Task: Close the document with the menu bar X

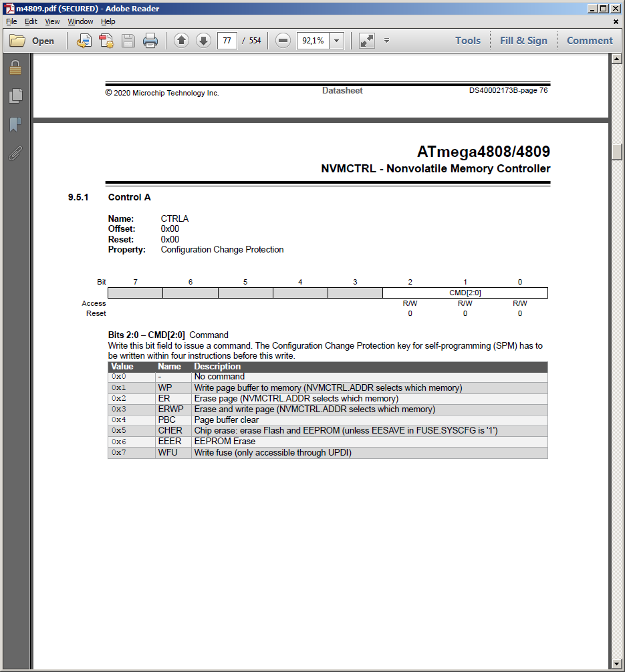Action: click(x=616, y=21)
